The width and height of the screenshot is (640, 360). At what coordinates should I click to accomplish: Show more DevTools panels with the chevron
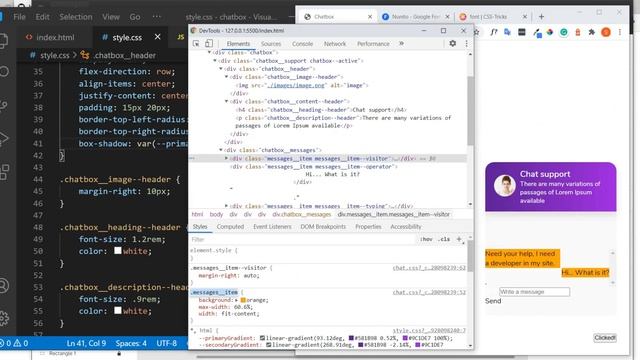coord(401,43)
